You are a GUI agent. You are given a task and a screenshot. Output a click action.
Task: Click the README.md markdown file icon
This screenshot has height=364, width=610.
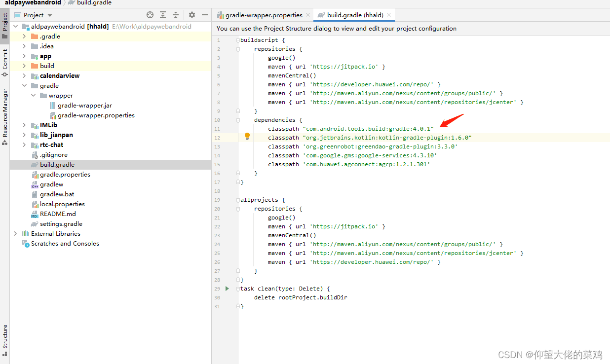[x=35, y=214]
